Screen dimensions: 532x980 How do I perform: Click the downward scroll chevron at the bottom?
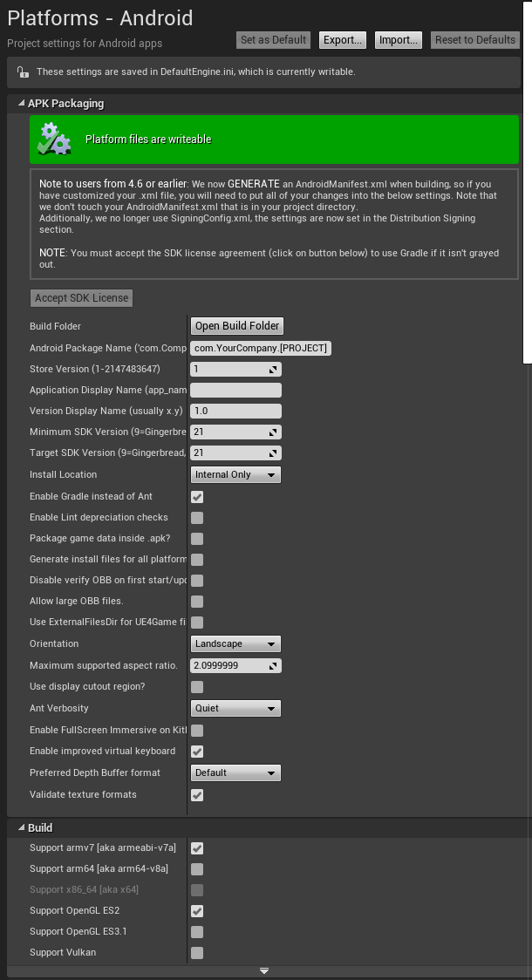tap(263, 970)
